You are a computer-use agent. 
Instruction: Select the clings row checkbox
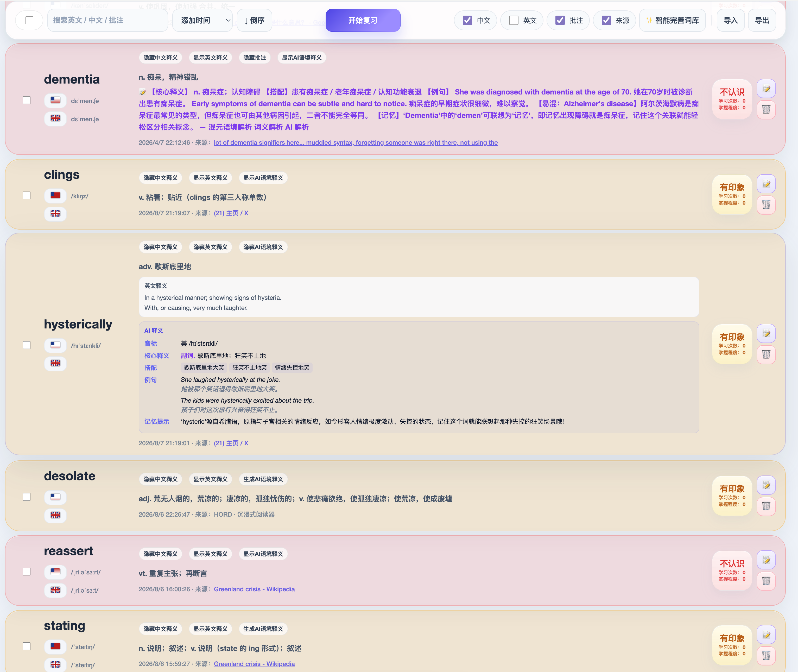pos(27,195)
